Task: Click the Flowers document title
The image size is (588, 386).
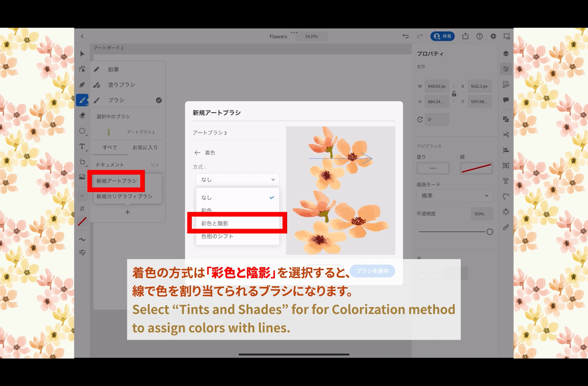Action: point(278,36)
